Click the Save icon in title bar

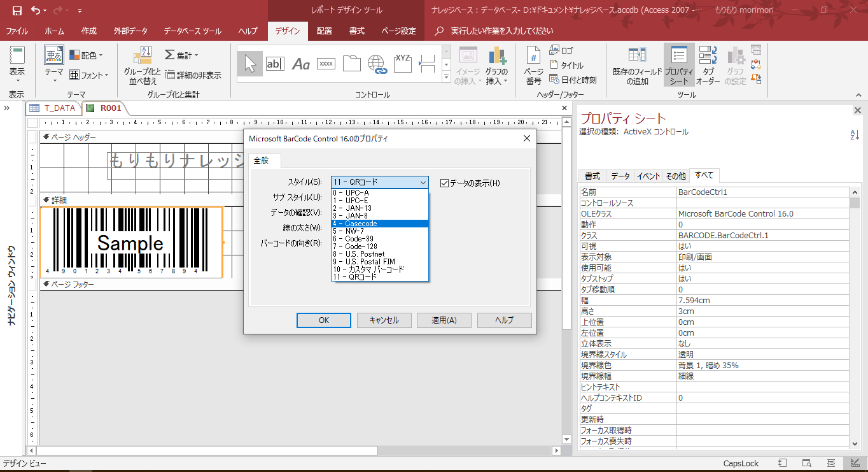[17, 10]
